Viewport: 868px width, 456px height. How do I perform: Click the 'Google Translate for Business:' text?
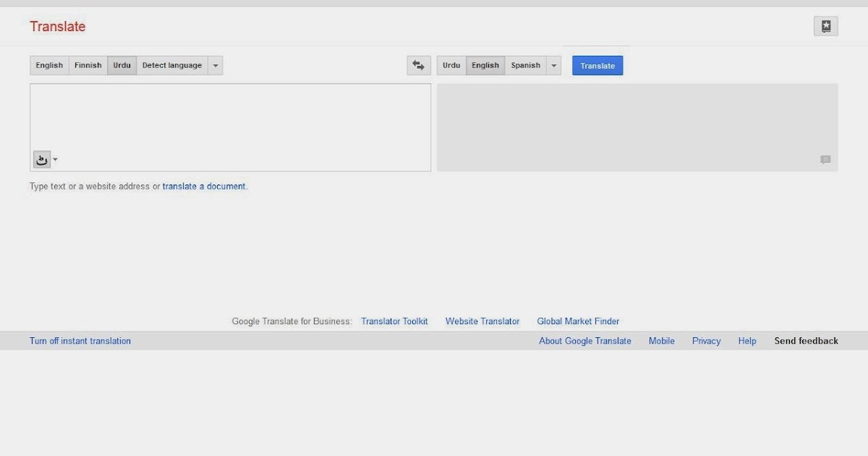click(292, 321)
